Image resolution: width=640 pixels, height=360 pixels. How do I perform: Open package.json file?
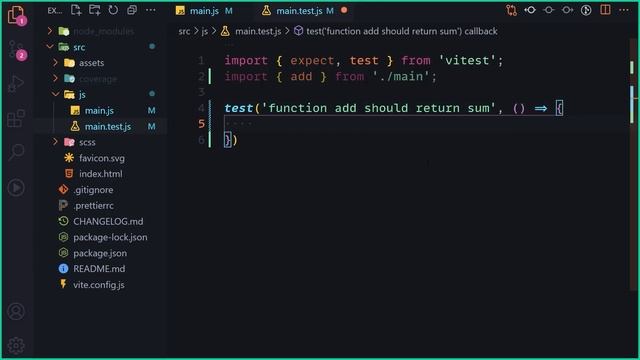point(100,253)
